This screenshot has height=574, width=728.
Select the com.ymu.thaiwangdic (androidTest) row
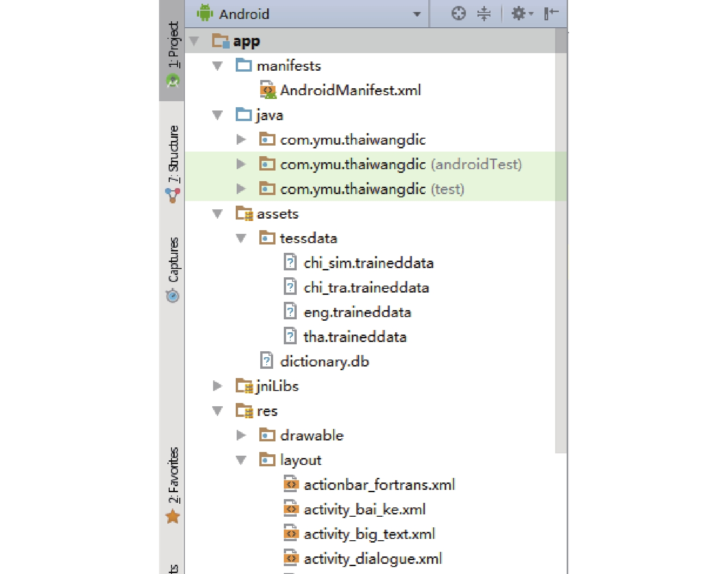pyautogui.click(x=375, y=164)
